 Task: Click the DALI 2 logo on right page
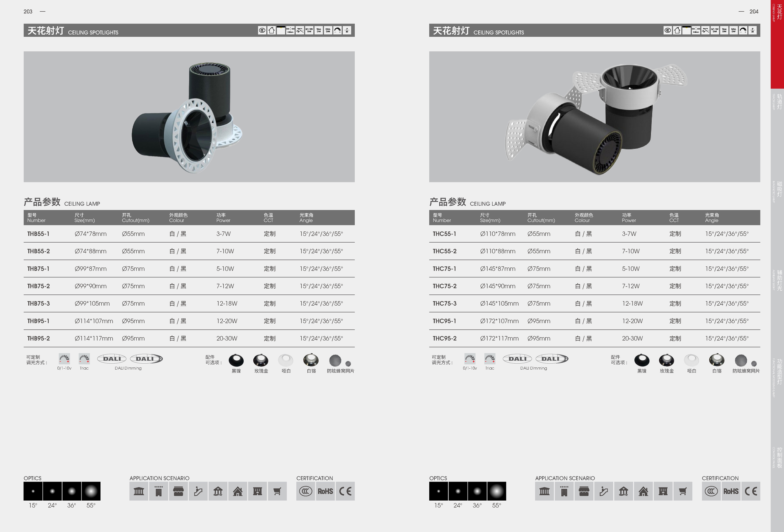coord(552,359)
